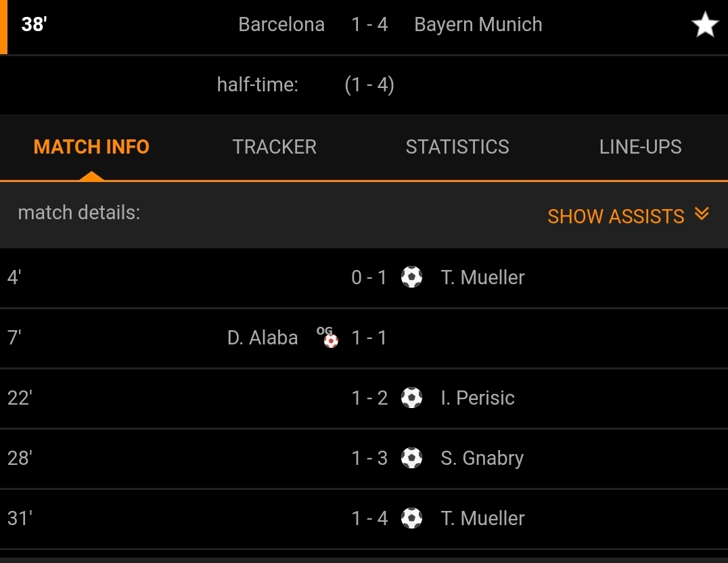Switch to the Match Info tab
The image size is (728, 563).
tap(91, 147)
